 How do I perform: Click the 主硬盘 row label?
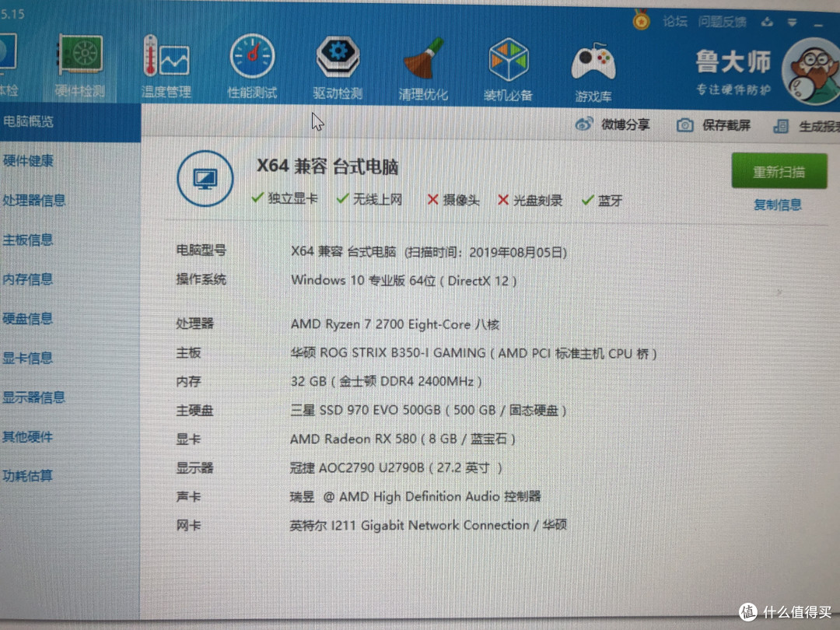(x=195, y=411)
